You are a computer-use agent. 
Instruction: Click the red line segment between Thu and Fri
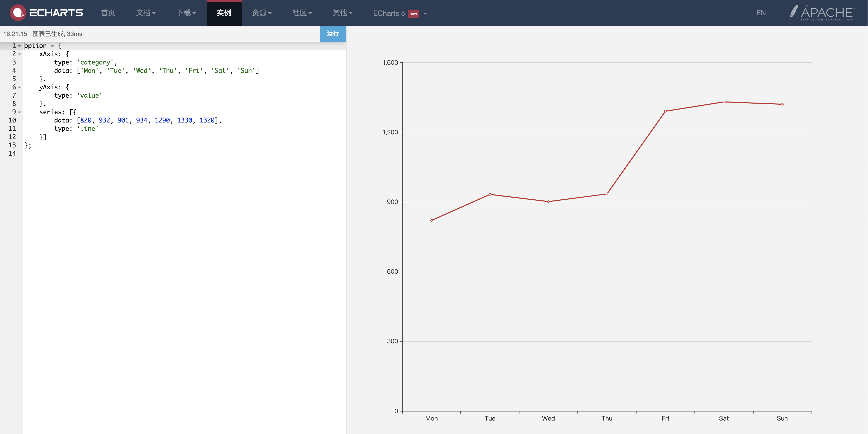pos(636,152)
